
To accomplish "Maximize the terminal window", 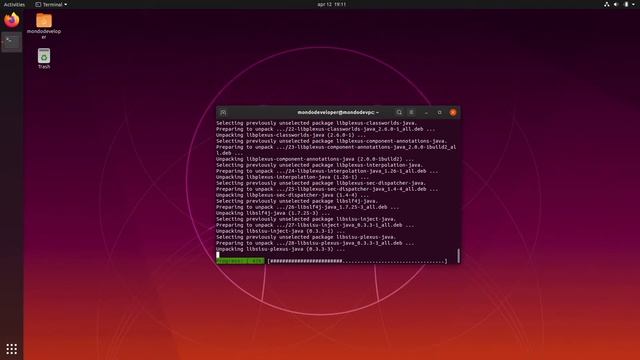I will point(440,112).
